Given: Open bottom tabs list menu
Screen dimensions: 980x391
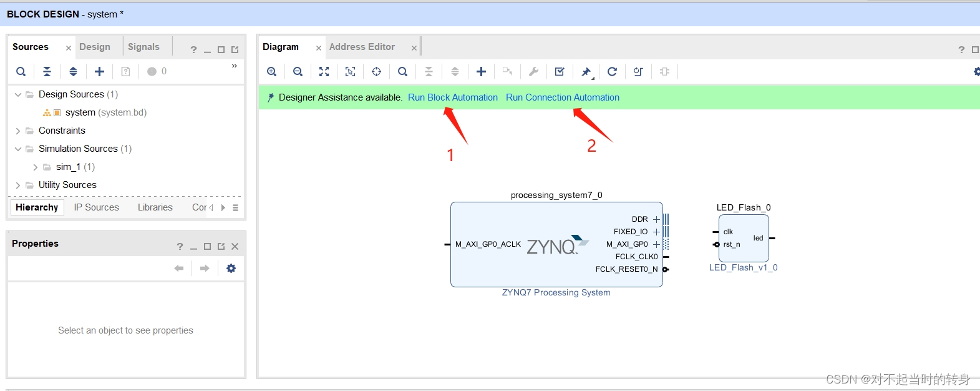Looking at the screenshot, I should (x=235, y=208).
